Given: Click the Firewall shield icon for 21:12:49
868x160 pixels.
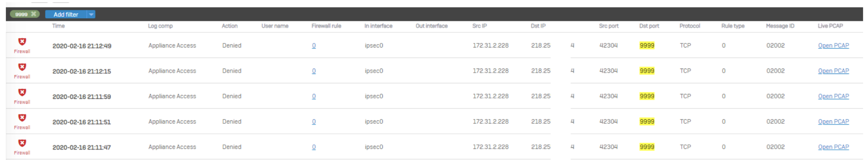Looking at the screenshot, I should pos(22,41).
